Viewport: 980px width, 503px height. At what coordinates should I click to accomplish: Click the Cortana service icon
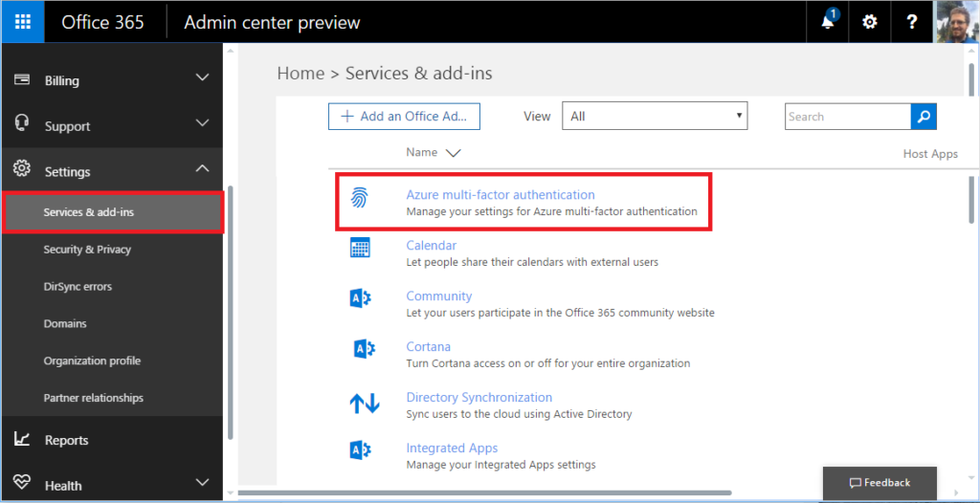(x=363, y=349)
